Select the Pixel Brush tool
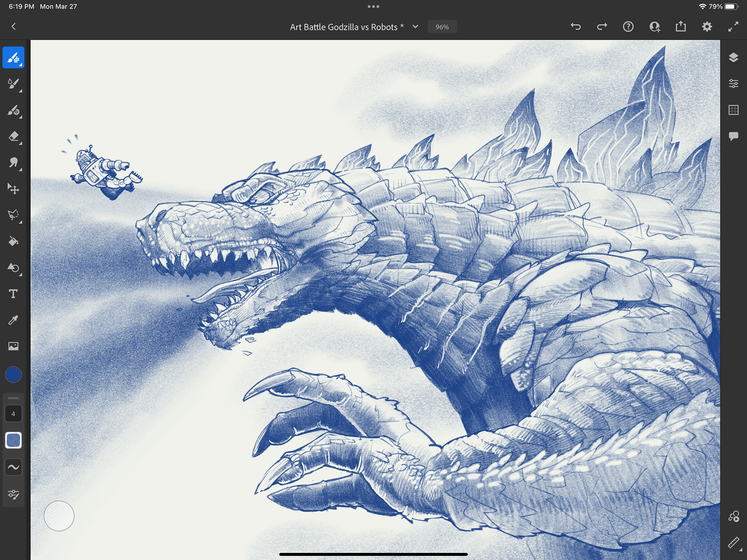Image resolution: width=747 pixels, height=560 pixels. point(13,58)
